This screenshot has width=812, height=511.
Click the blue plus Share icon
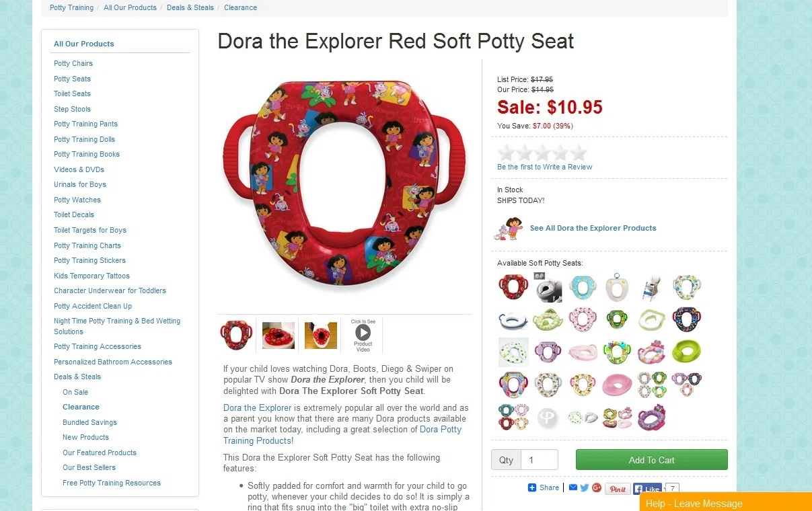pyautogui.click(x=532, y=487)
